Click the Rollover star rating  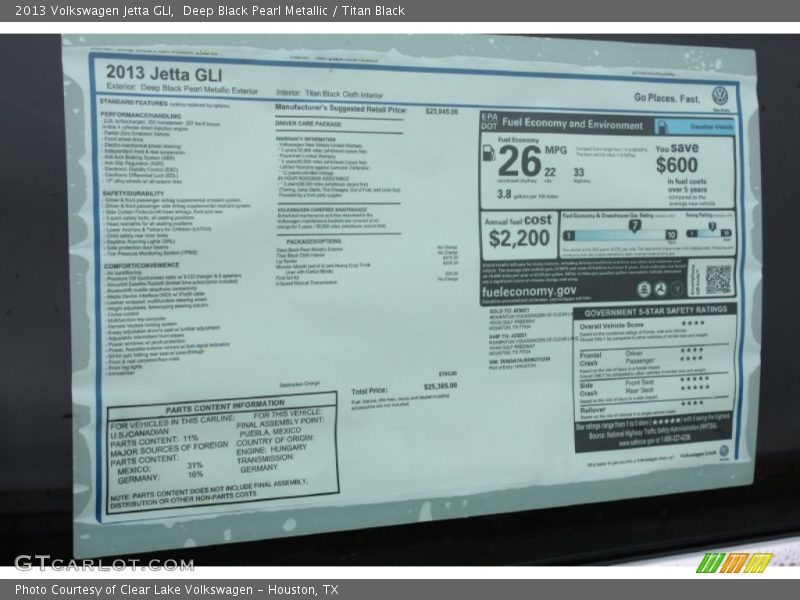693,403
